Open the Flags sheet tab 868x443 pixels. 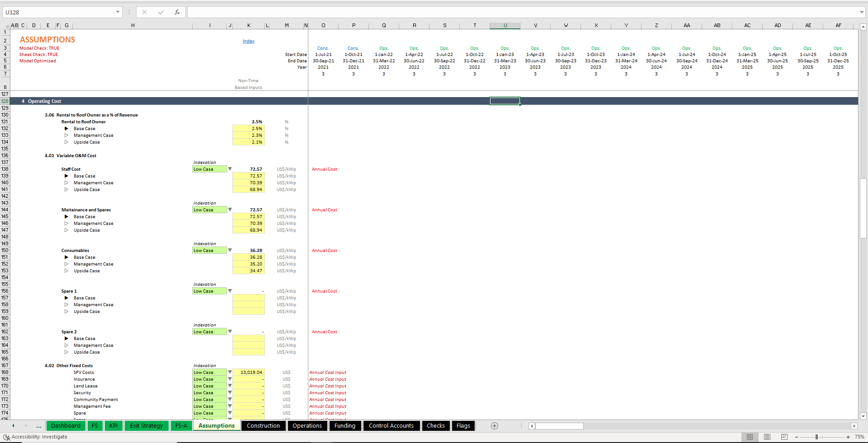click(x=463, y=426)
